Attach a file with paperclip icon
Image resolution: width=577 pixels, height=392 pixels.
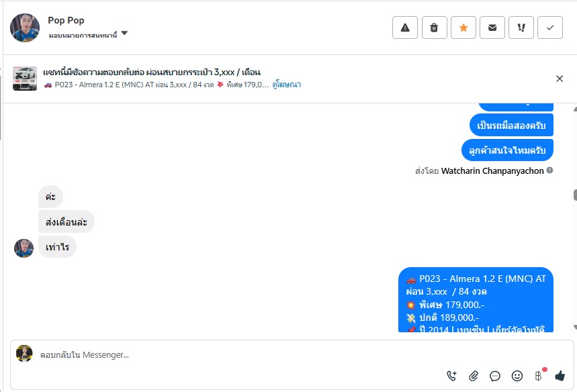(x=474, y=375)
